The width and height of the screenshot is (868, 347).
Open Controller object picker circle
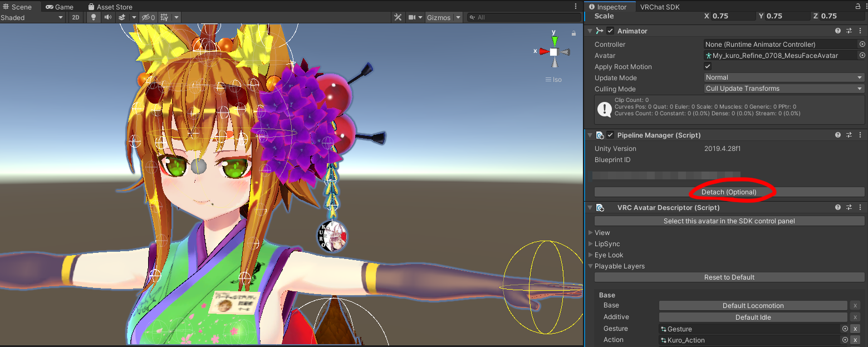click(862, 44)
